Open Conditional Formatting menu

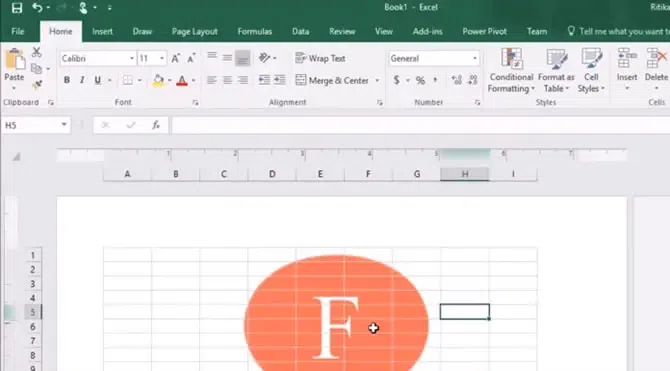pyautogui.click(x=511, y=71)
